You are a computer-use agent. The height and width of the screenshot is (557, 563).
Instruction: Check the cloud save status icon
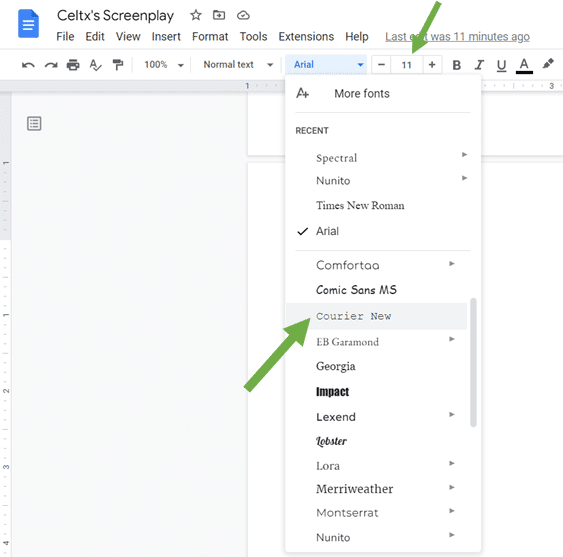tap(243, 15)
